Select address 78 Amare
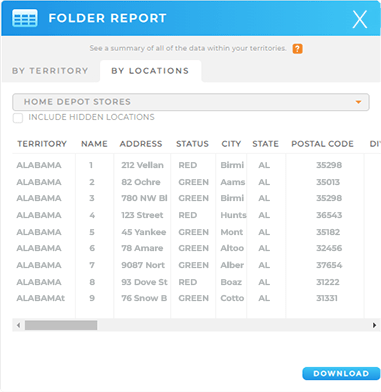 click(x=142, y=248)
